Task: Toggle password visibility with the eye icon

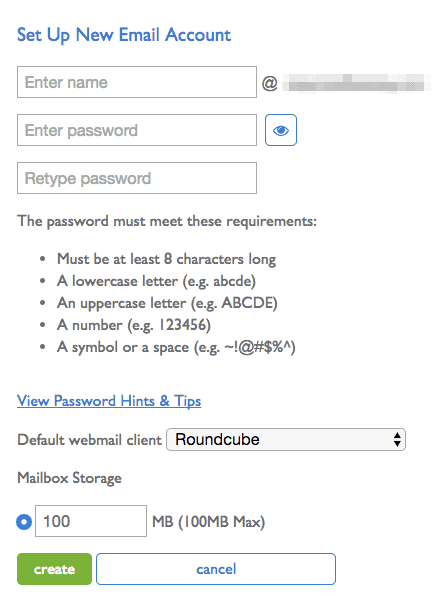Action: [281, 130]
